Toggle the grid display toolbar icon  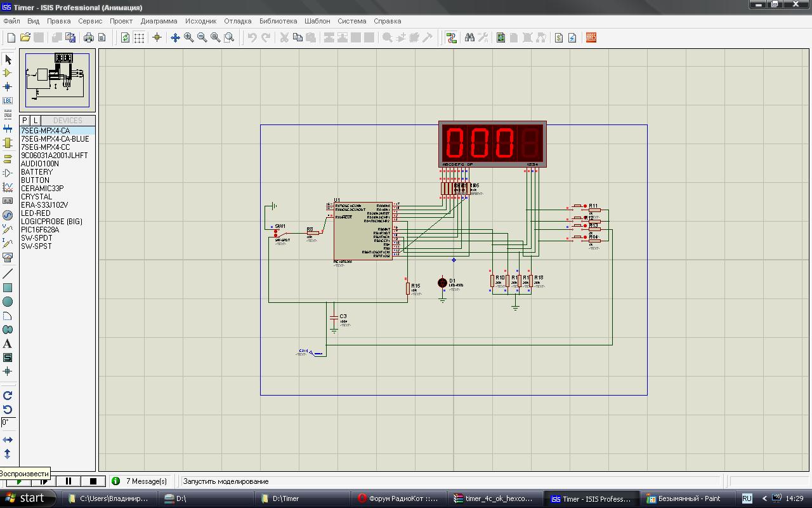(139, 38)
